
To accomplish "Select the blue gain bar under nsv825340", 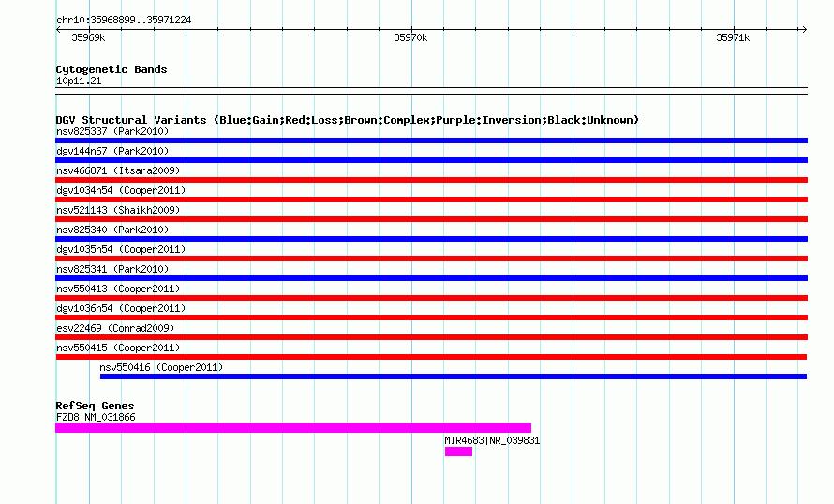I will click(x=431, y=239).
